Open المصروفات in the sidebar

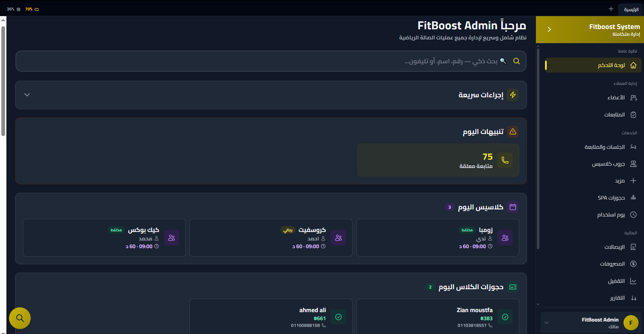click(x=593, y=264)
